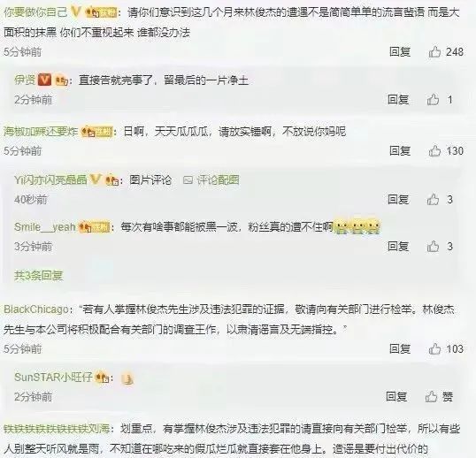Screen dimensions: 476x458
Task: Open 你要做你自己 user profile
Action: (x=35, y=12)
